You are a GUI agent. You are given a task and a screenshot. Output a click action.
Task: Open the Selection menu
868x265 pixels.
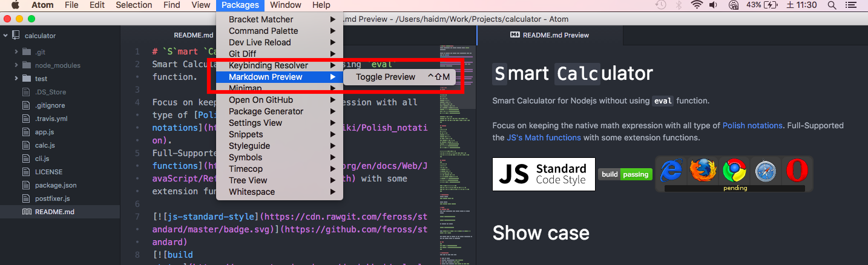134,5
